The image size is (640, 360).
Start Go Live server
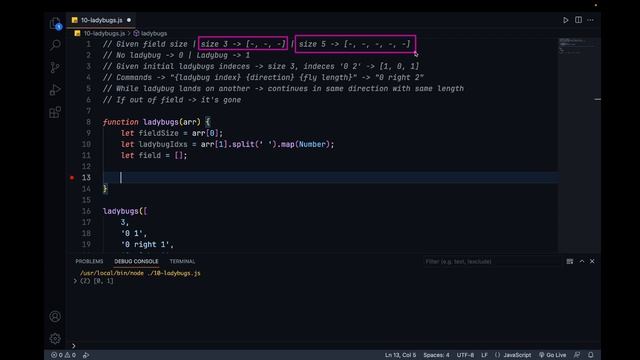553,355
